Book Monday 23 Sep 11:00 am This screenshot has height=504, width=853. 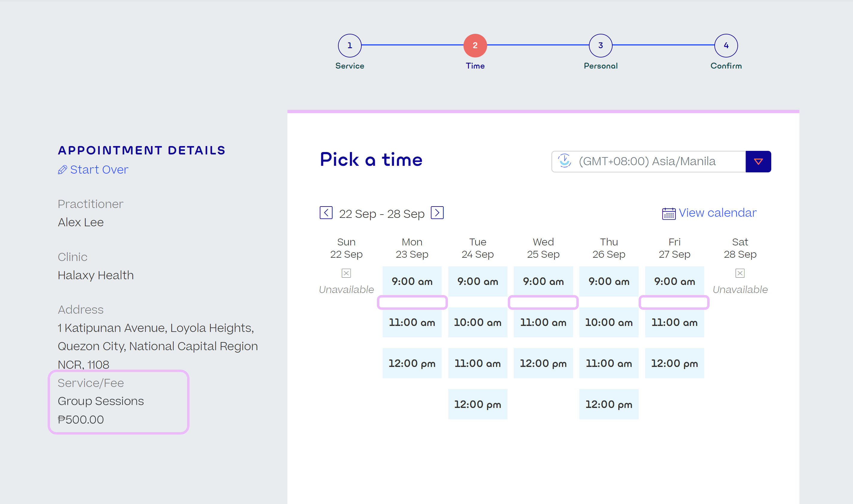412,322
